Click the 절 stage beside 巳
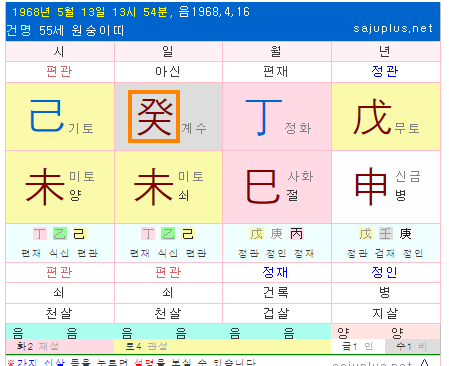This screenshot has height=366, width=449. click(292, 195)
